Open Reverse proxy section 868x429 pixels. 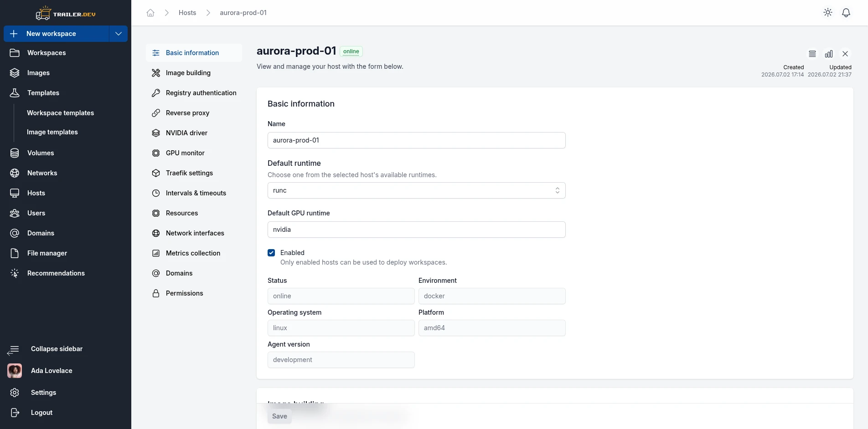194,113
